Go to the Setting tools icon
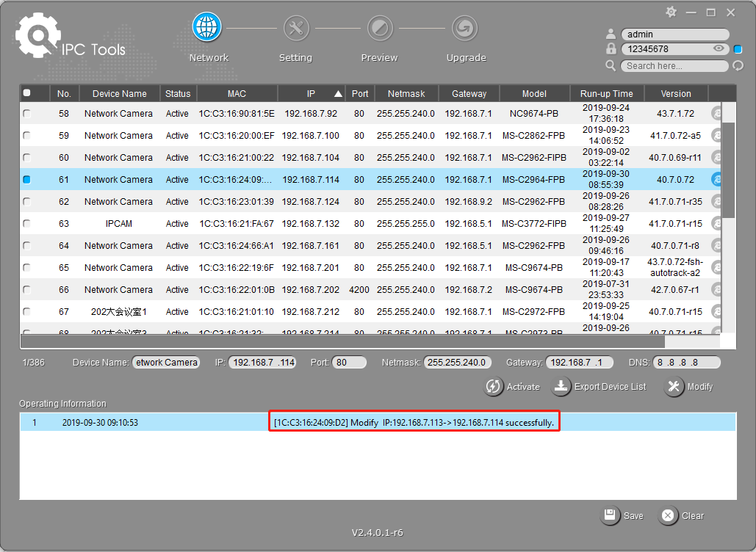This screenshot has height=552, width=756. pos(296,28)
